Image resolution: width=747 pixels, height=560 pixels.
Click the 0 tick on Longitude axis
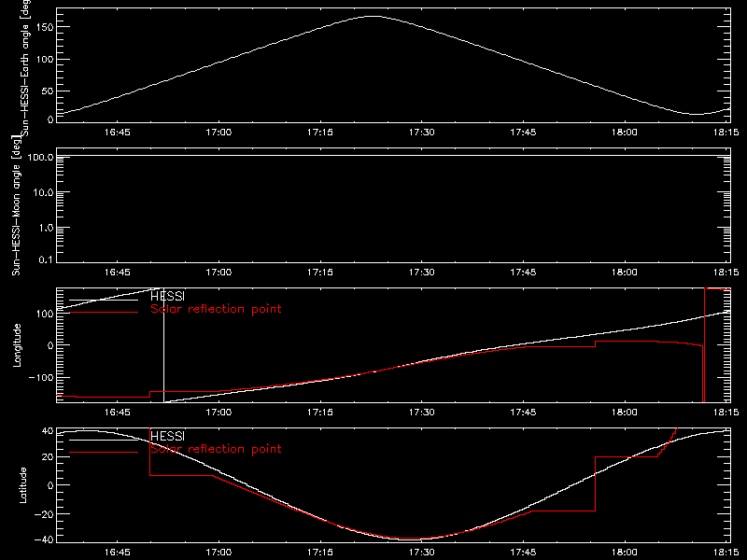tap(50, 345)
